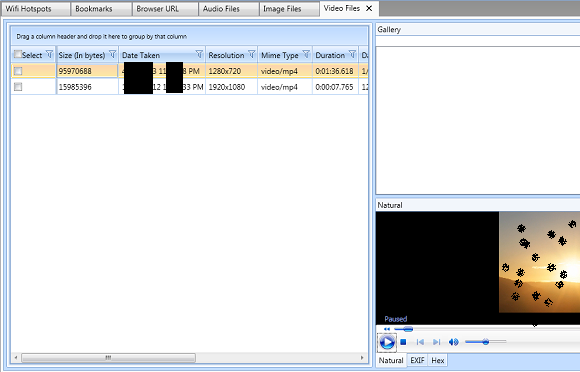This screenshot has width=580, height=372.
Task: Tick the Select header checkbox
Action: tap(17, 54)
